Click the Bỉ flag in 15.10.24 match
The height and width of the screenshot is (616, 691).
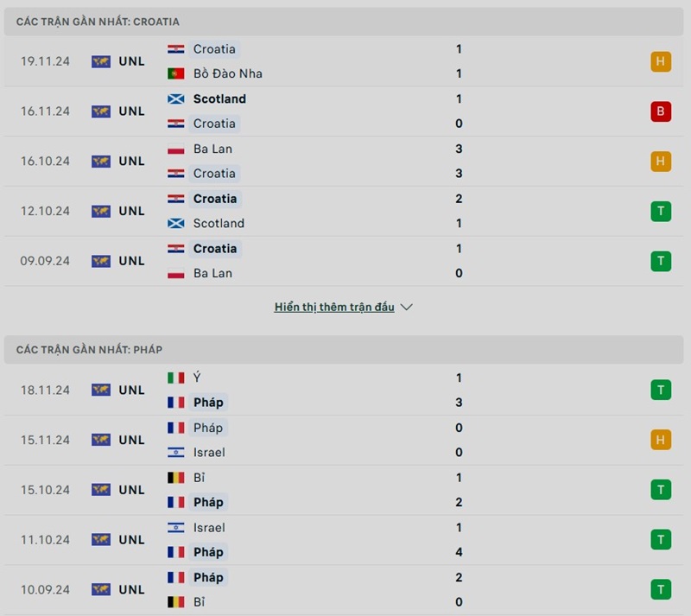tap(176, 478)
